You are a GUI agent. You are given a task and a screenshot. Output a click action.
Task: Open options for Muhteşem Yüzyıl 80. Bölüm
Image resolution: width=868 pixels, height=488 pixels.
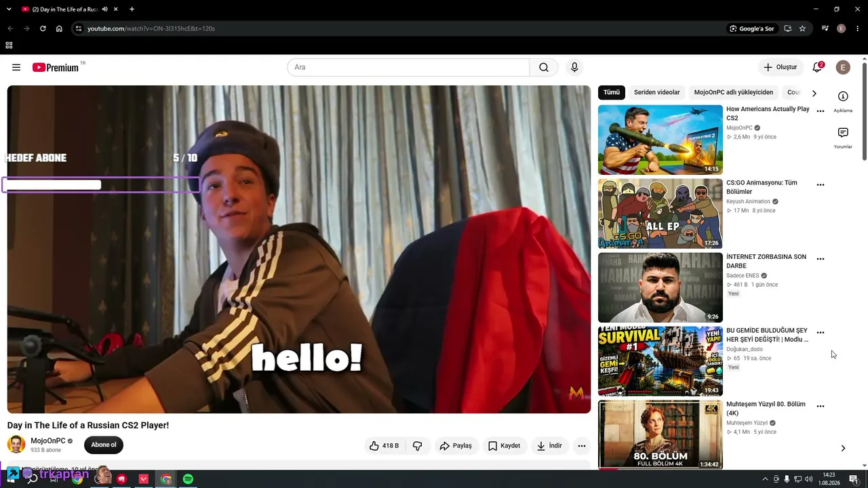pos(821,407)
